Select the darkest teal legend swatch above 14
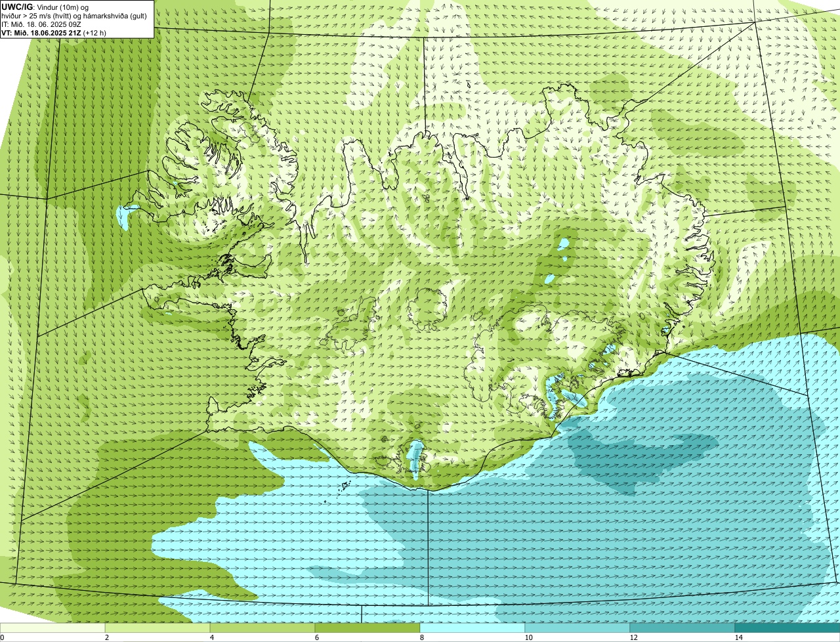Screen dimensions: 840x642 coord(787,628)
